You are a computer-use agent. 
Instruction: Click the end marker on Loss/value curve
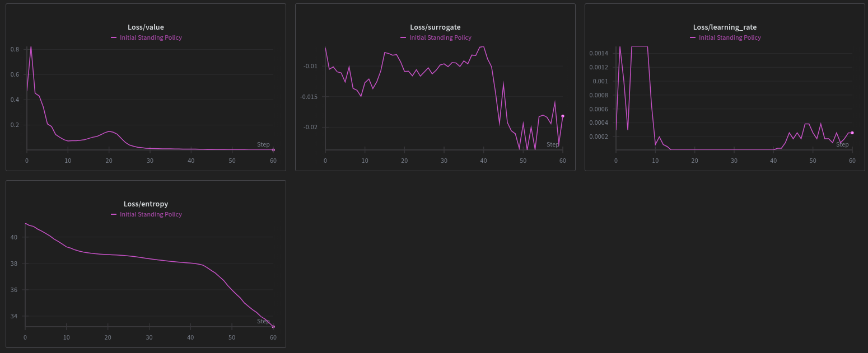[273, 150]
